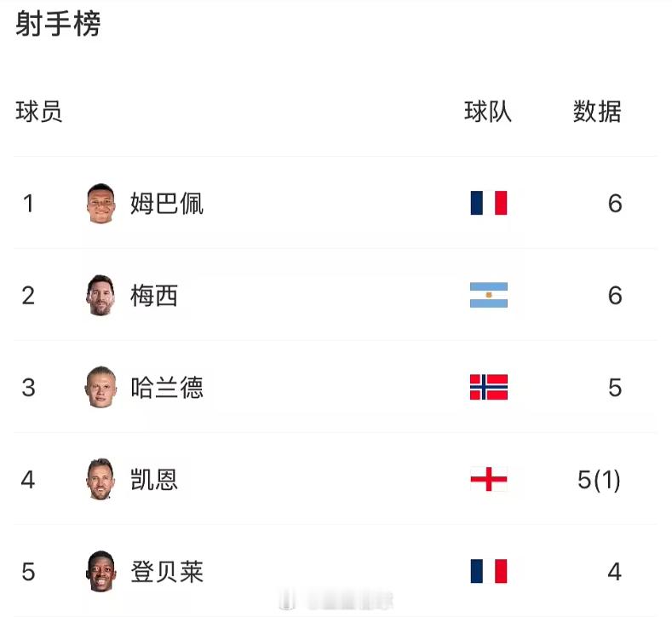Select the Norway flag icon
This screenshot has height=617, width=672.
[x=489, y=387]
